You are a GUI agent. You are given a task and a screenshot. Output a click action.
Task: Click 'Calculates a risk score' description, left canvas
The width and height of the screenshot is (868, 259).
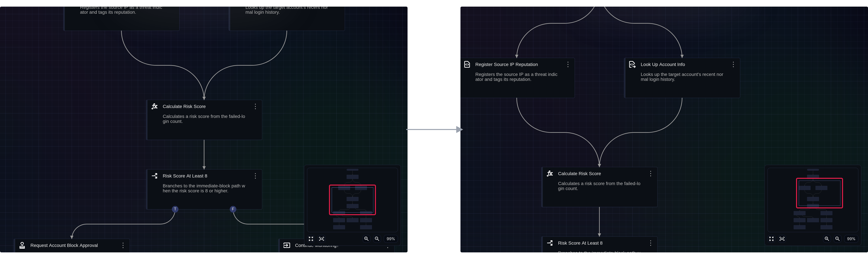[x=204, y=119]
